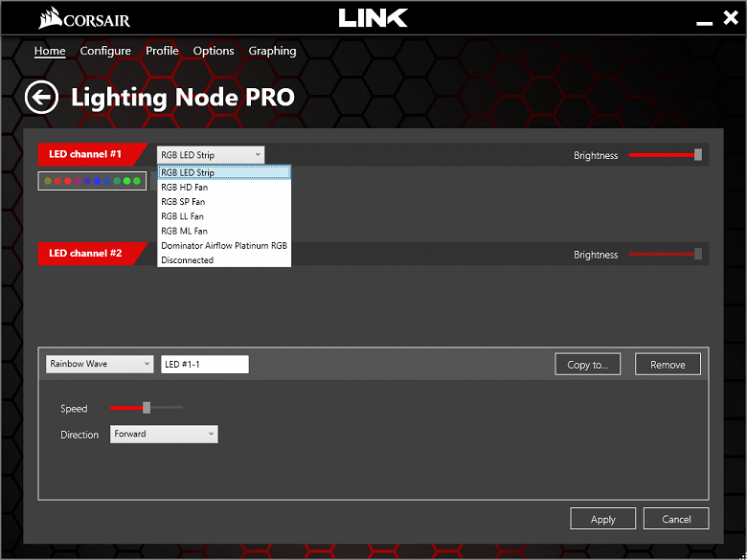The height and width of the screenshot is (560, 747).
Task: Click the Copy to... button
Action: (587, 365)
